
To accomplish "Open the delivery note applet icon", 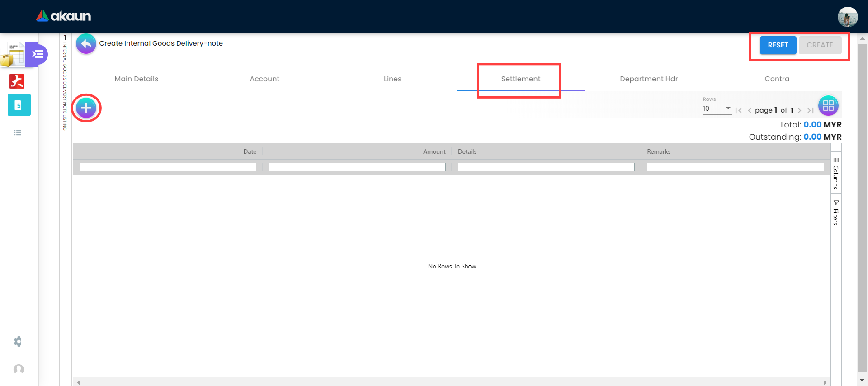I will tap(12, 55).
